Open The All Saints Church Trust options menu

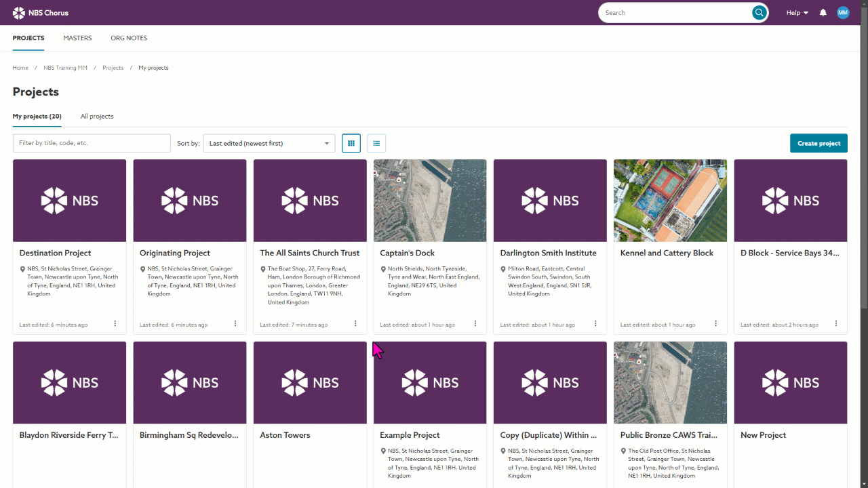[355, 324]
